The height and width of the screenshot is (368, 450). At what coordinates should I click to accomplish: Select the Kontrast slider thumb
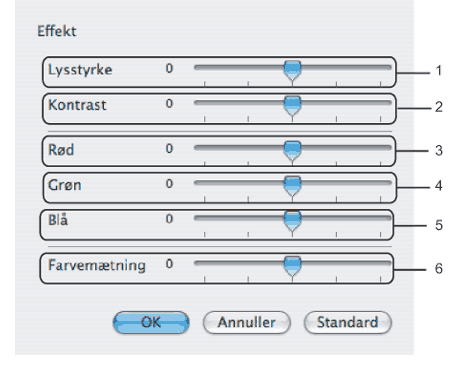(292, 106)
